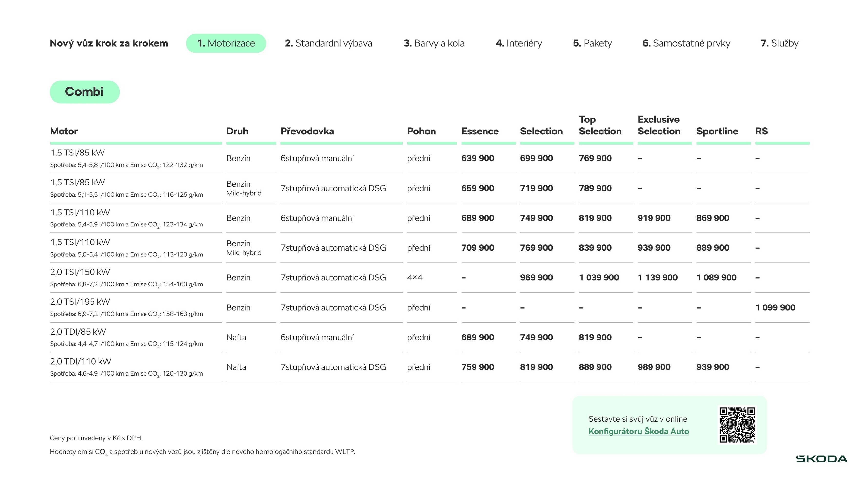The image size is (868, 488).
Task: Click the 2,0 TSI/195 kW engine name
Action: pyautogui.click(x=80, y=302)
